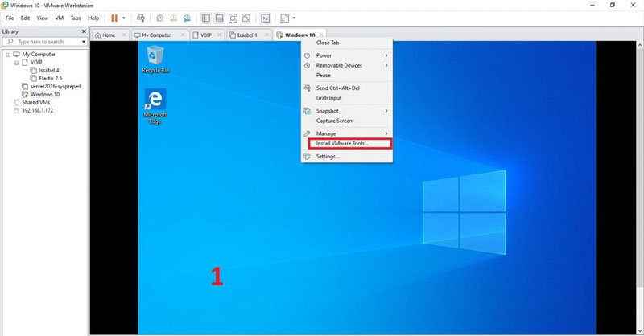Open the stretch display dropdown arrow

point(294,18)
